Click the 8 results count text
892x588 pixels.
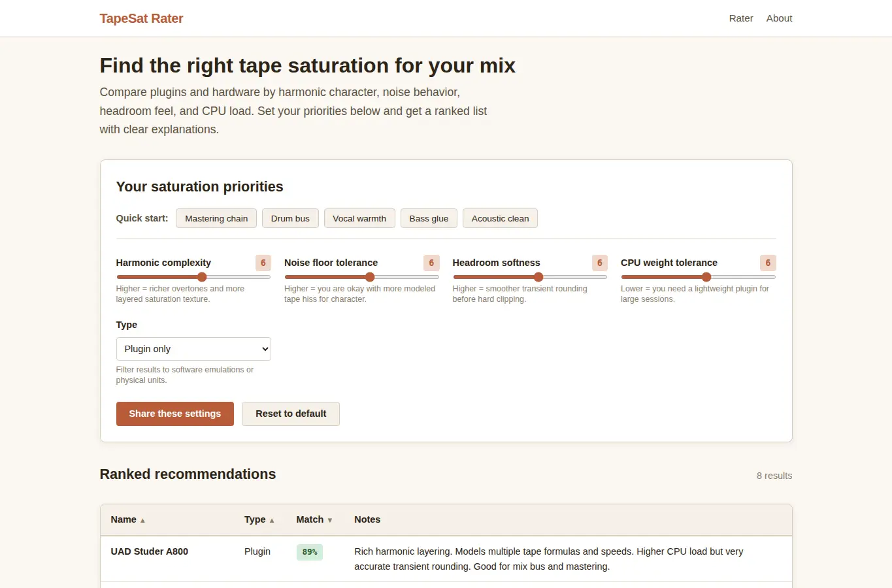[x=774, y=476]
